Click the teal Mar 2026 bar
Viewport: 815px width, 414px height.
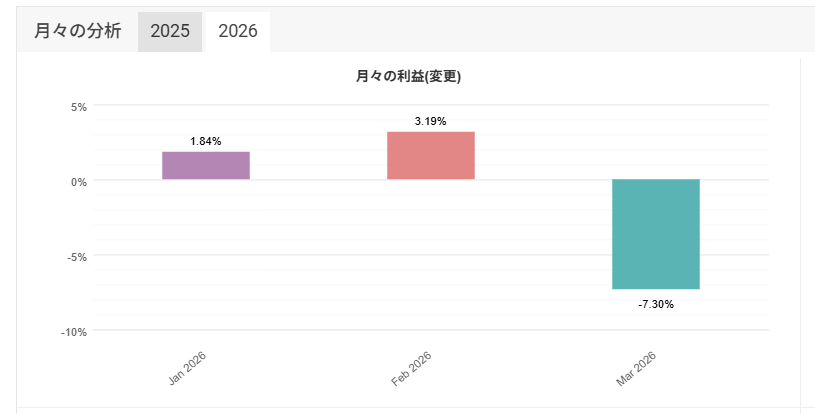click(656, 234)
